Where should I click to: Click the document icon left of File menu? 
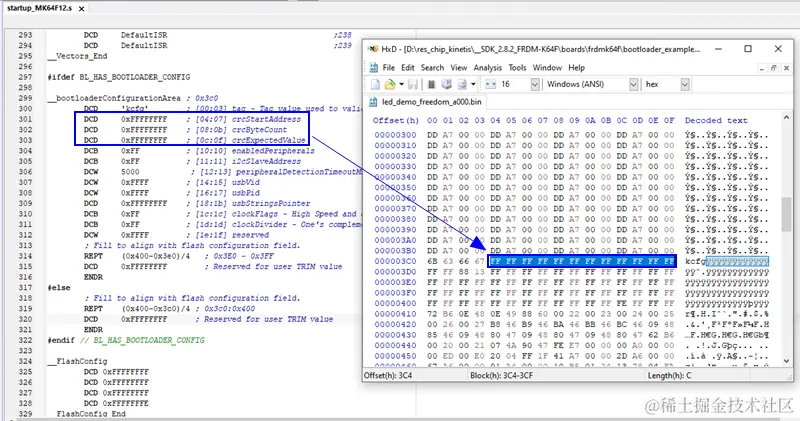click(x=373, y=67)
